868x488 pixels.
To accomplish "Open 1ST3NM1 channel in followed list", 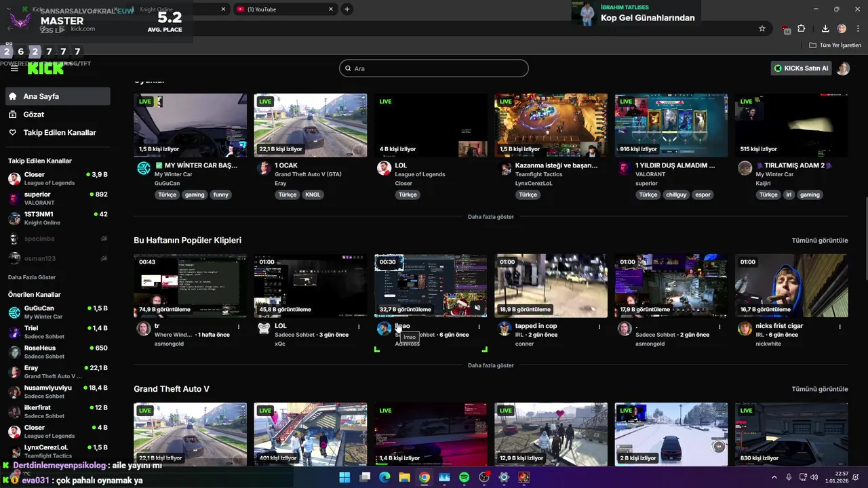I will pyautogui.click(x=58, y=218).
